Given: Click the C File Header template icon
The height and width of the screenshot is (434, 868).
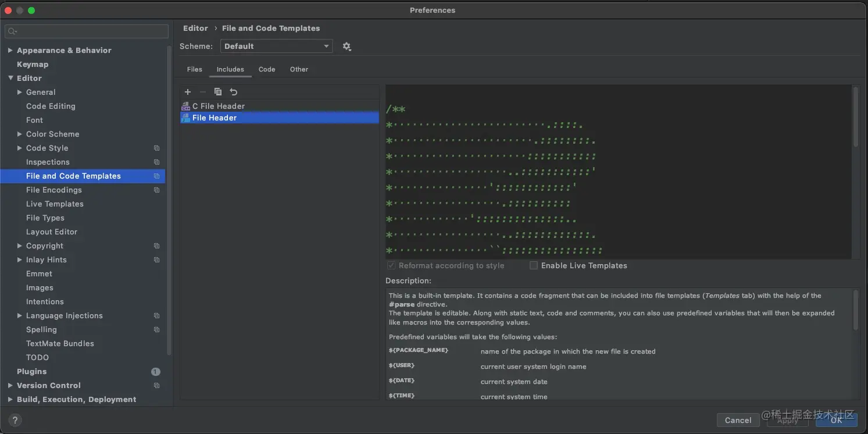Looking at the screenshot, I should point(186,106).
